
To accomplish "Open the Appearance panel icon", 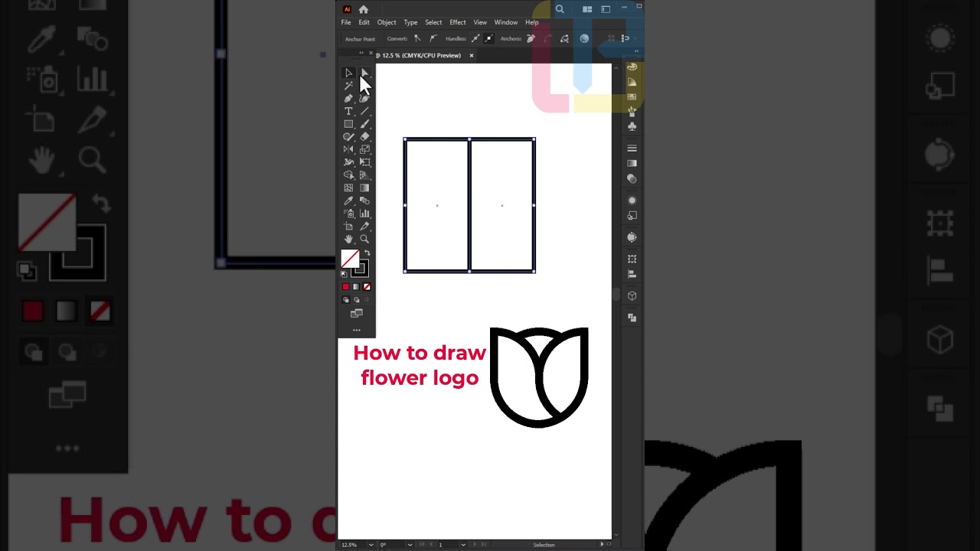I will [x=632, y=201].
